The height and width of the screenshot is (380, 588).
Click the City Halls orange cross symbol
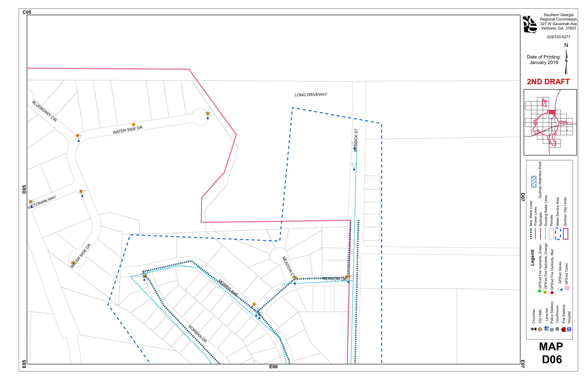(x=540, y=329)
